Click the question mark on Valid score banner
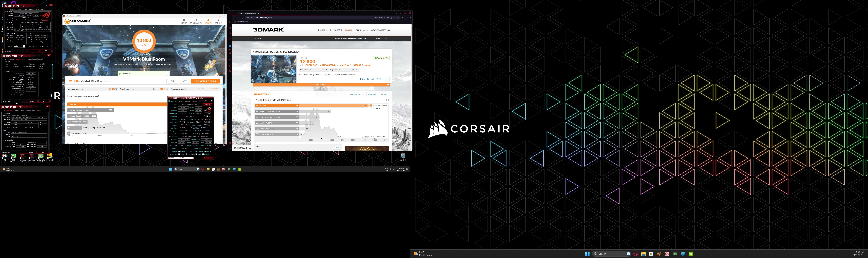Screen dimensions: 868x258 click(168, 74)
